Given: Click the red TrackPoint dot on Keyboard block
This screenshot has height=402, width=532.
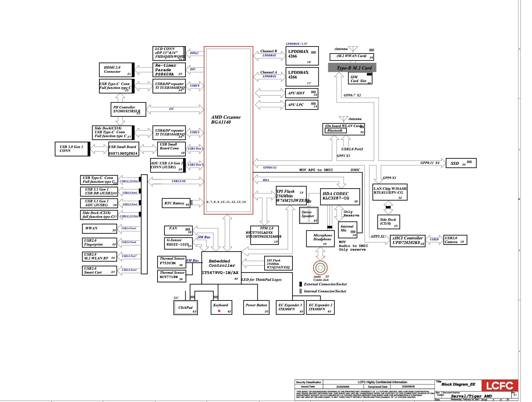Looking at the screenshot, I should pos(219,311).
